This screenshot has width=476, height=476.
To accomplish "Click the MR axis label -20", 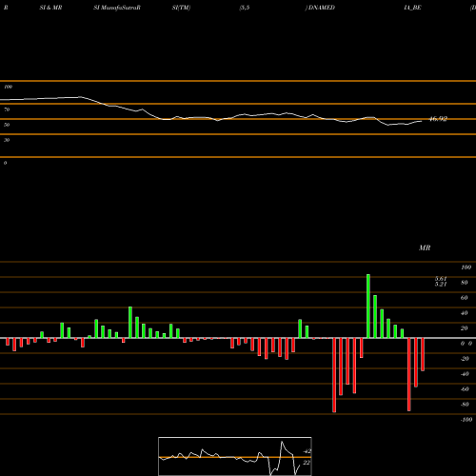I will [465, 359].
